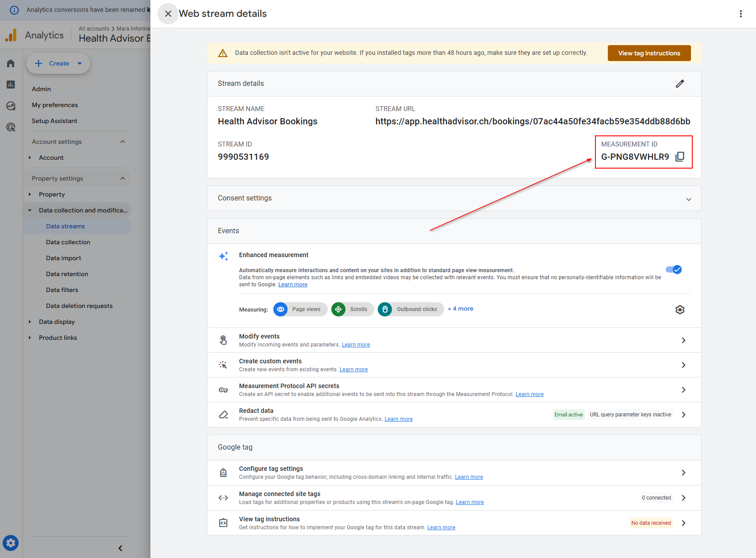Click the Email active status badge
This screenshot has width=756, height=558.
pyautogui.click(x=568, y=415)
